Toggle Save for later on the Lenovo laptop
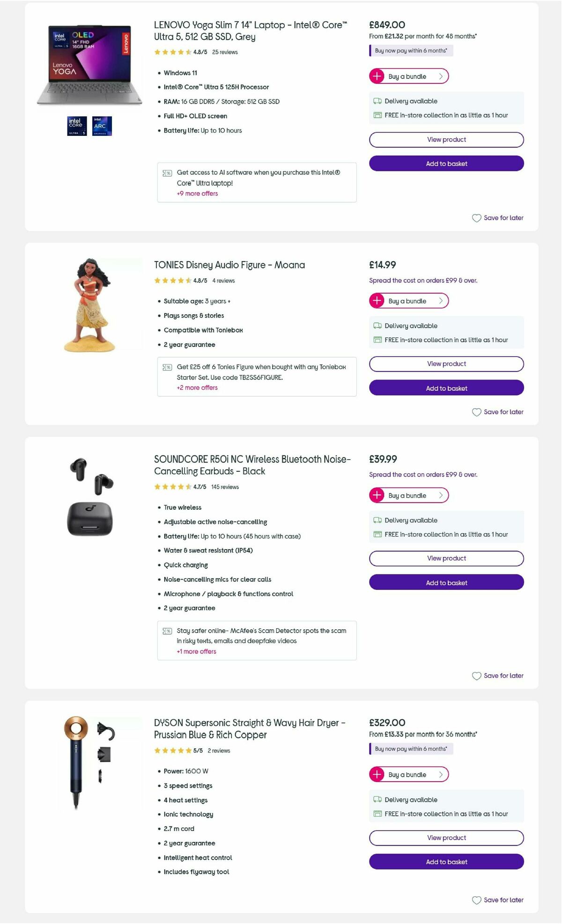The image size is (562, 924). [497, 217]
